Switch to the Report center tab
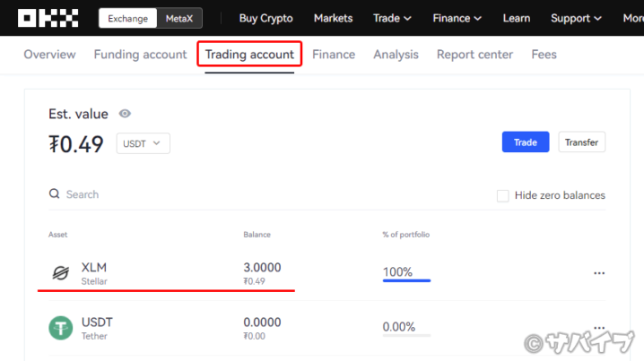The image size is (644, 361). pos(474,55)
